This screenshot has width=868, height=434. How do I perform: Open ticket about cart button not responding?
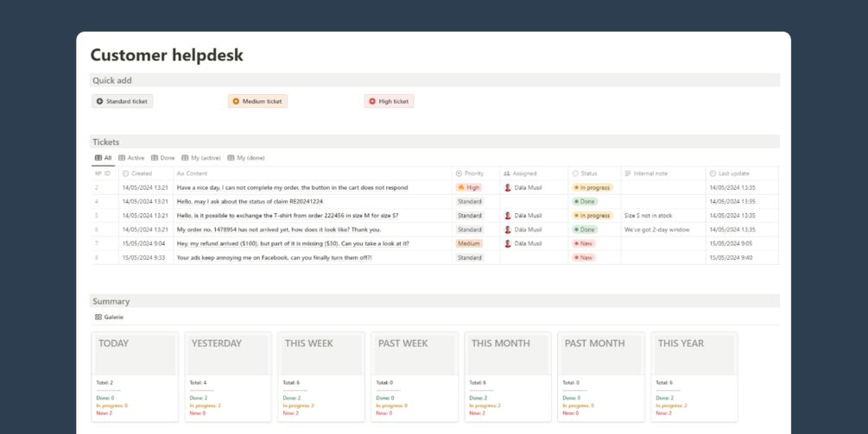(292, 187)
